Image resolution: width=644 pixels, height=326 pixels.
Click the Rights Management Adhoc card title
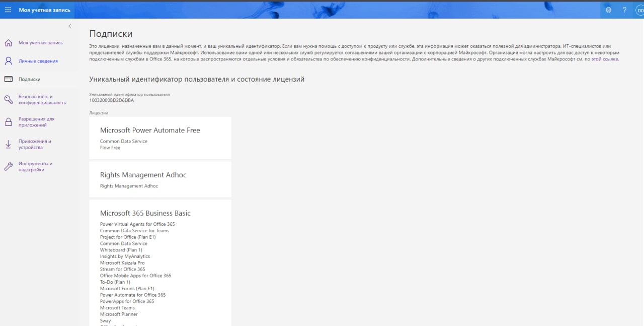coord(143,175)
